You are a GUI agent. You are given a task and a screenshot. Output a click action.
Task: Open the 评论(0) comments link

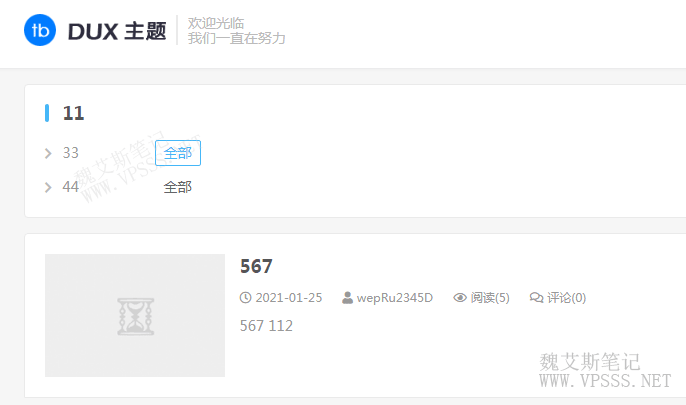(567, 298)
